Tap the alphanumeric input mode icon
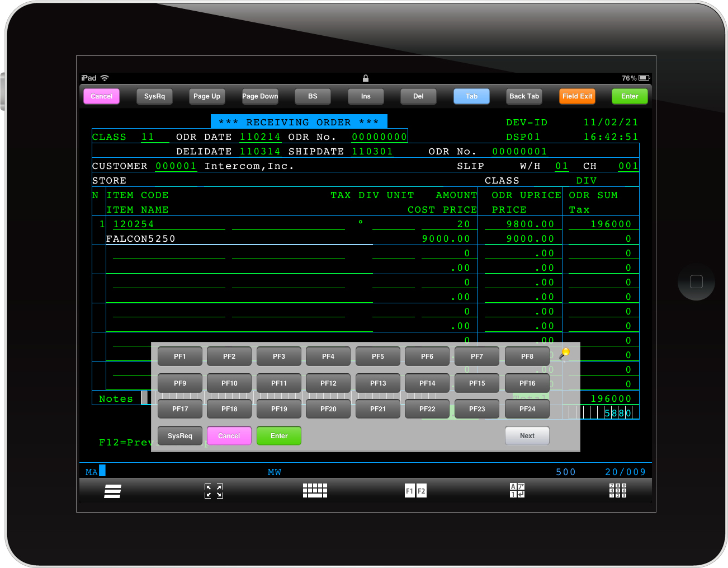Image resolution: width=728 pixels, height=568 pixels. coord(517,491)
